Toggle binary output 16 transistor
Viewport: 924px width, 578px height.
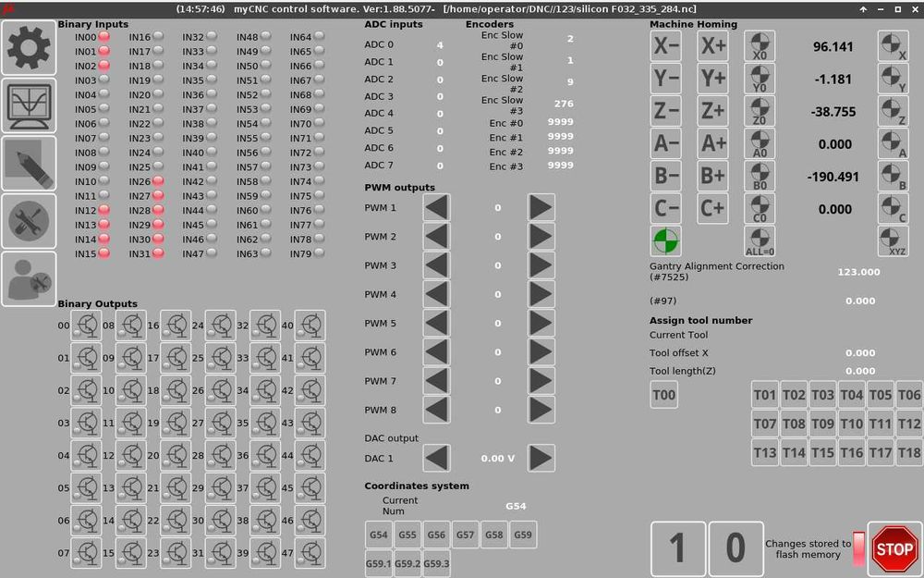coord(176,326)
